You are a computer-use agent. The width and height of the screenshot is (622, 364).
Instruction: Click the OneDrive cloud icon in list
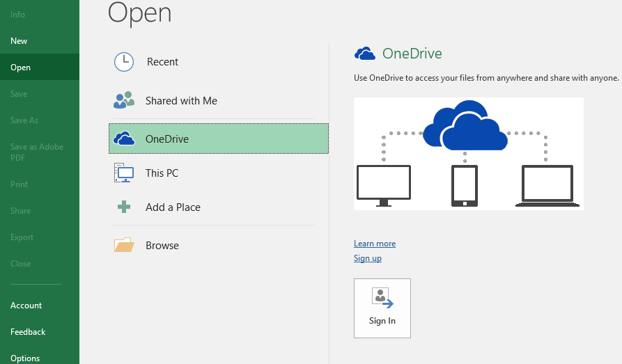click(x=123, y=139)
